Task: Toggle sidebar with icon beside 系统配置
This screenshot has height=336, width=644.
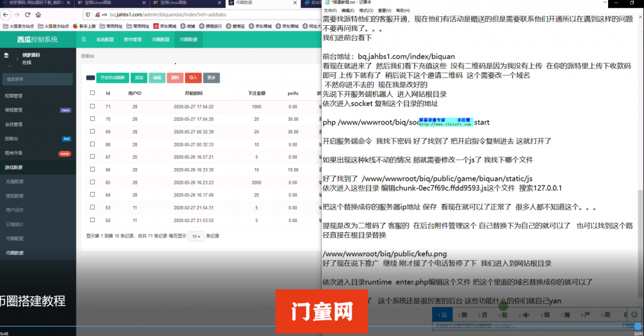Action: pyautogui.click(x=84, y=40)
